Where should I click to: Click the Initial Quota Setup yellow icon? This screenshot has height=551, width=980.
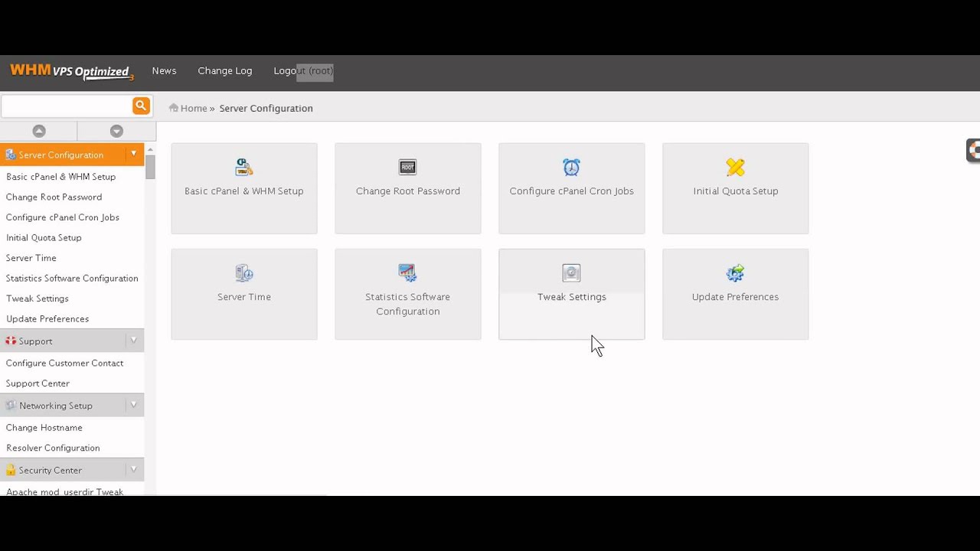pos(735,167)
